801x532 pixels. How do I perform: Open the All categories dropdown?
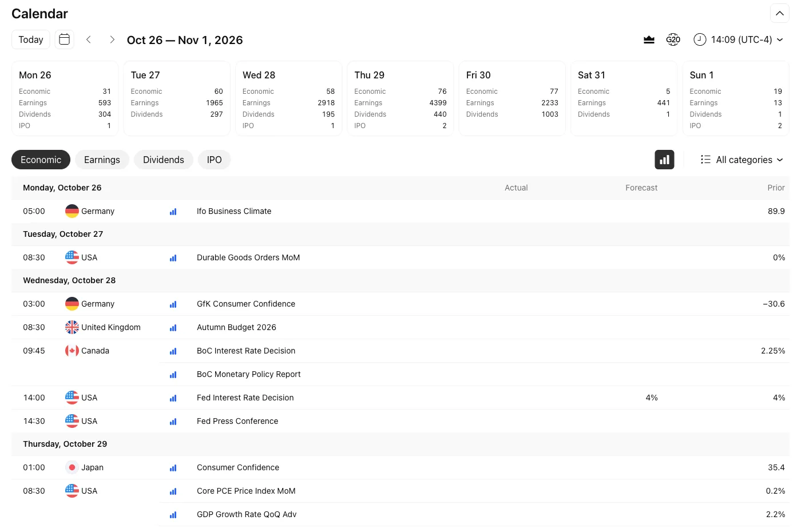[742, 160]
